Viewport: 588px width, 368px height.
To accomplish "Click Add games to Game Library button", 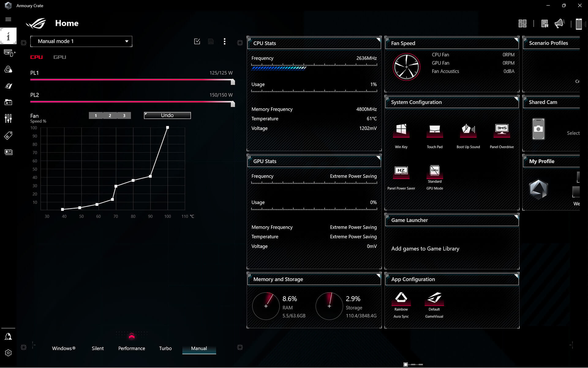I will tap(425, 248).
